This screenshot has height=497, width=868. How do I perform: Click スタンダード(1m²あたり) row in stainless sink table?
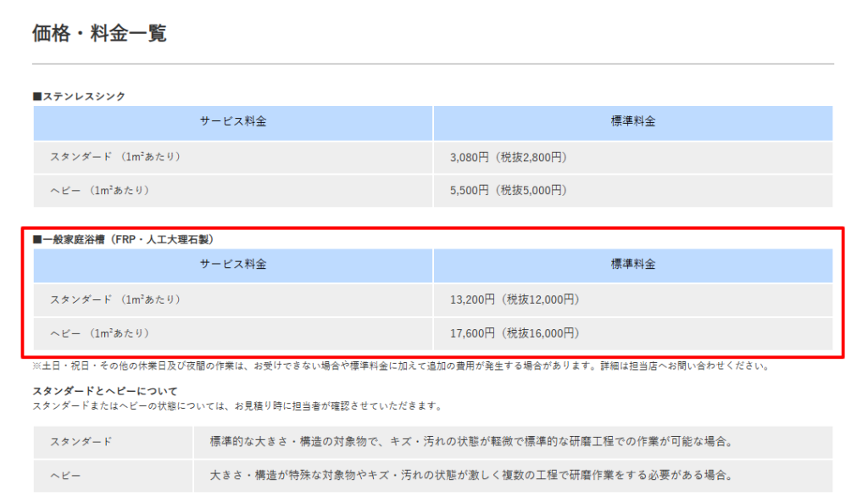coord(232,158)
